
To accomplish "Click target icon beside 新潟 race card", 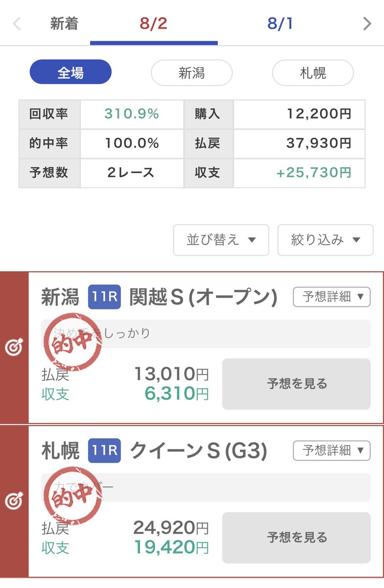I will coord(14,348).
